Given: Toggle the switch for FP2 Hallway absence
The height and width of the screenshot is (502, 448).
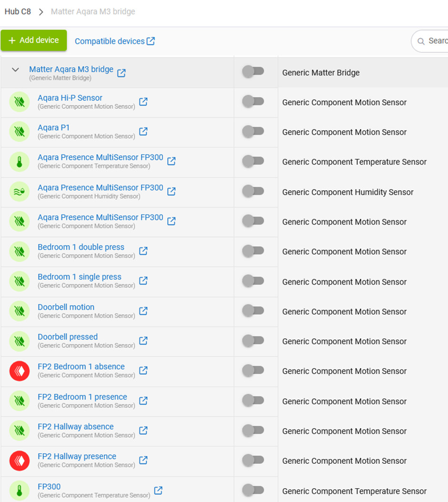Looking at the screenshot, I should [x=253, y=430].
